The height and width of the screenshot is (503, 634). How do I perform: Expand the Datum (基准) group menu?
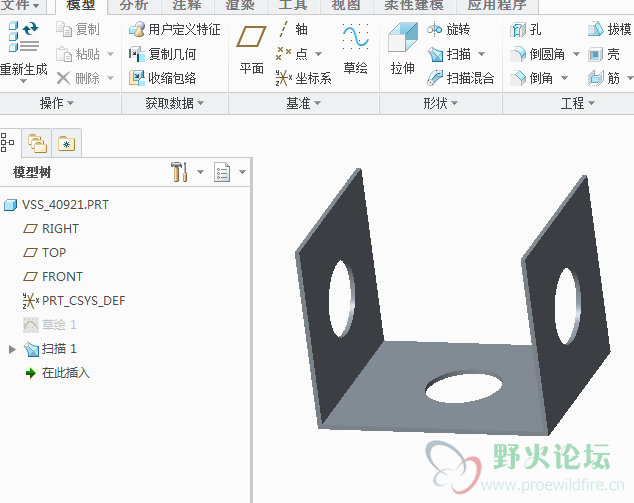tap(303, 104)
